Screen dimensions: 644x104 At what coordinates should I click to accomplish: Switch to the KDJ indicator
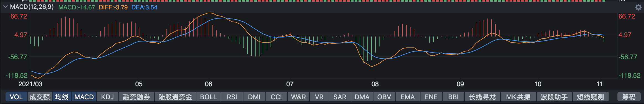coord(108,97)
